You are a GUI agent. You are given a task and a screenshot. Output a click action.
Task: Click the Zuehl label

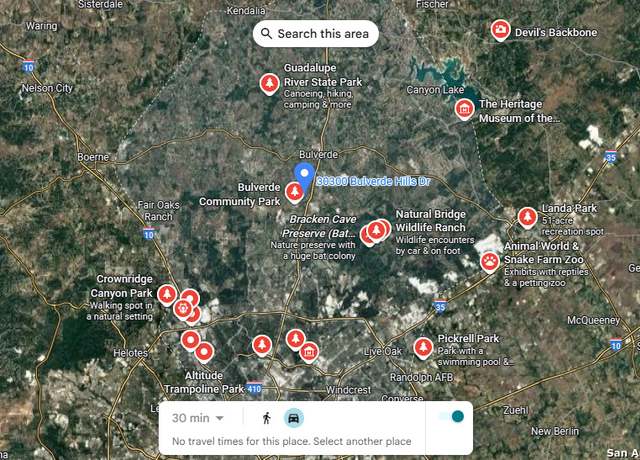(516, 410)
